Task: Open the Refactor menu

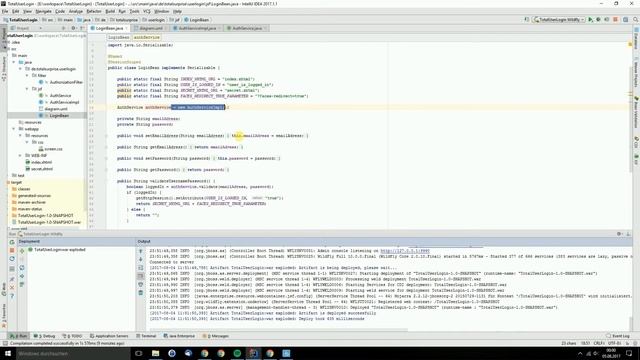Action: click(94, 11)
